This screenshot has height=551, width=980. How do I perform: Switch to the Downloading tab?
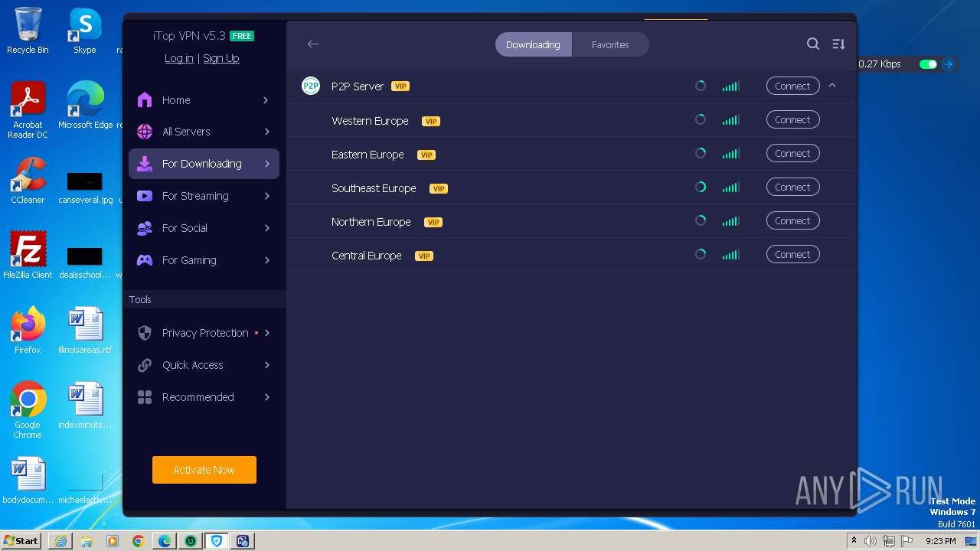pyautogui.click(x=533, y=44)
